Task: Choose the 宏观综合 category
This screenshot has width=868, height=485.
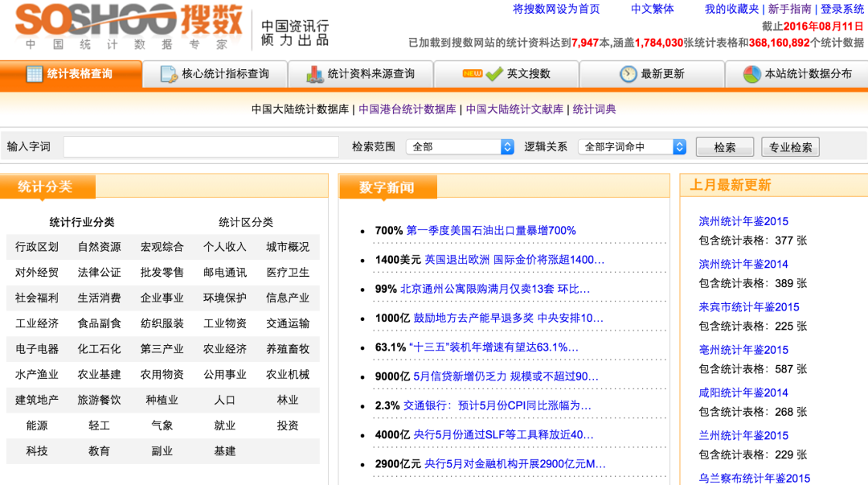Action: 162,247
